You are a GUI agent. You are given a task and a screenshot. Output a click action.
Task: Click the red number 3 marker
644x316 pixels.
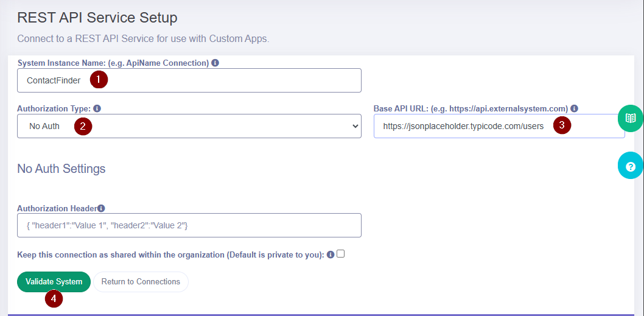point(562,125)
